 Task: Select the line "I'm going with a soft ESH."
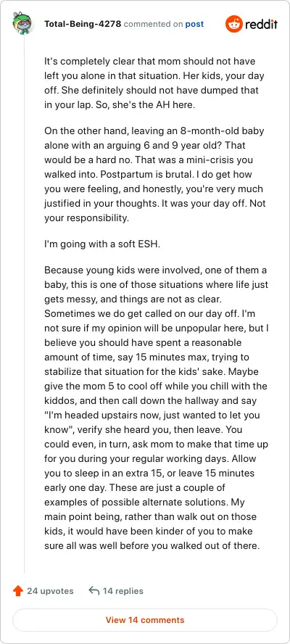[x=102, y=244]
